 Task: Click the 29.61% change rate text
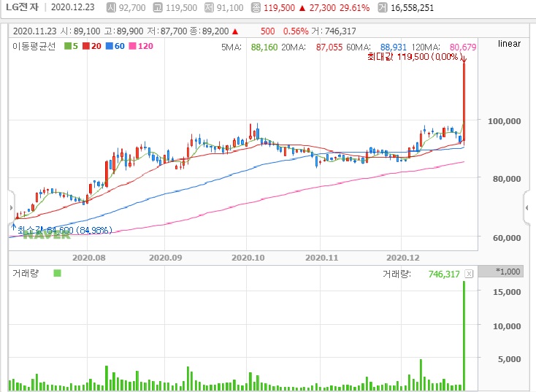(x=354, y=8)
